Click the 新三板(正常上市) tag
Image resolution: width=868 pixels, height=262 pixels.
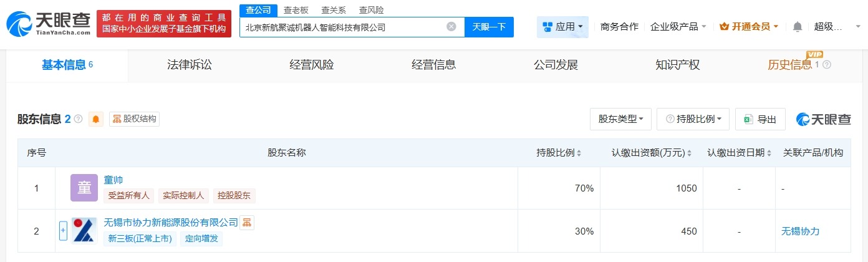pos(140,238)
